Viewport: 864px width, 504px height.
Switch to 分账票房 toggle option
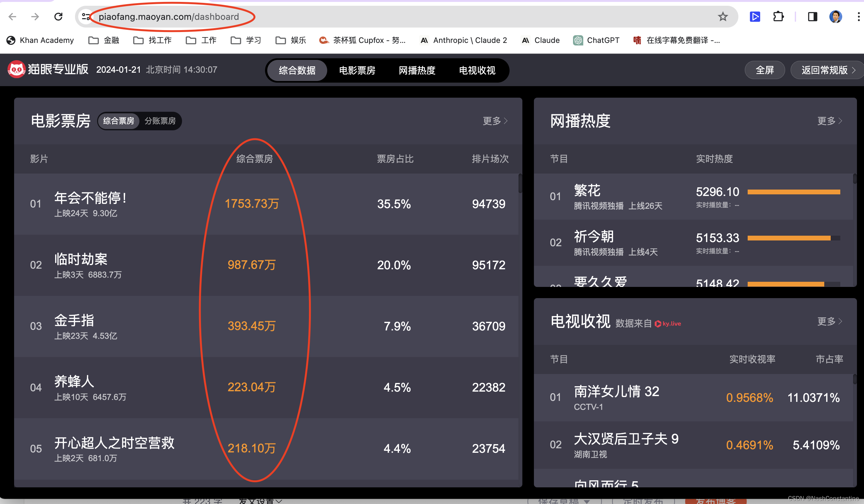[160, 121]
